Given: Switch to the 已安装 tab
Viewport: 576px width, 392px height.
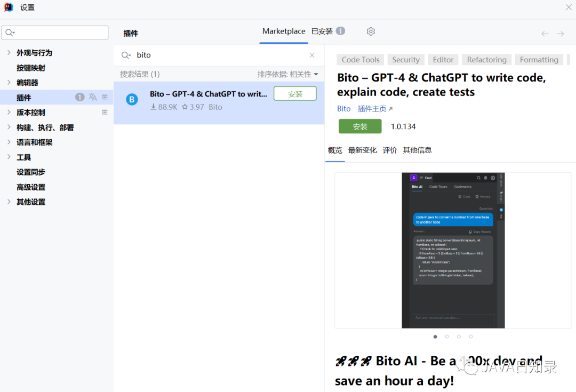Looking at the screenshot, I should tap(327, 31).
